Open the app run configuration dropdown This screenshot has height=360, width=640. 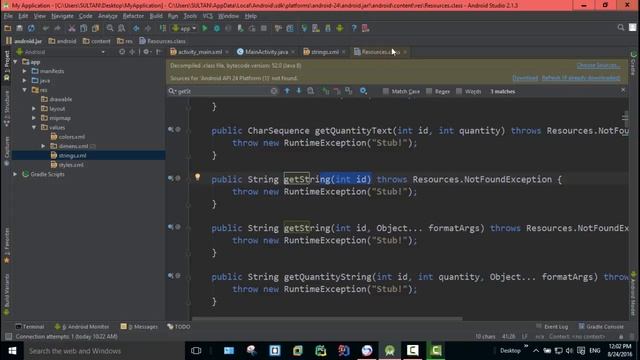click(x=184, y=28)
